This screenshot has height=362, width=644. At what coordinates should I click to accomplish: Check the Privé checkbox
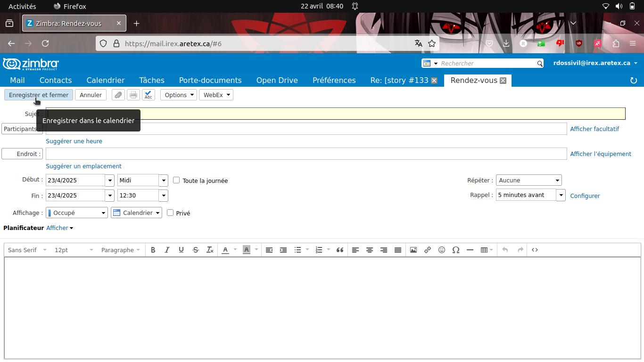coord(170,213)
